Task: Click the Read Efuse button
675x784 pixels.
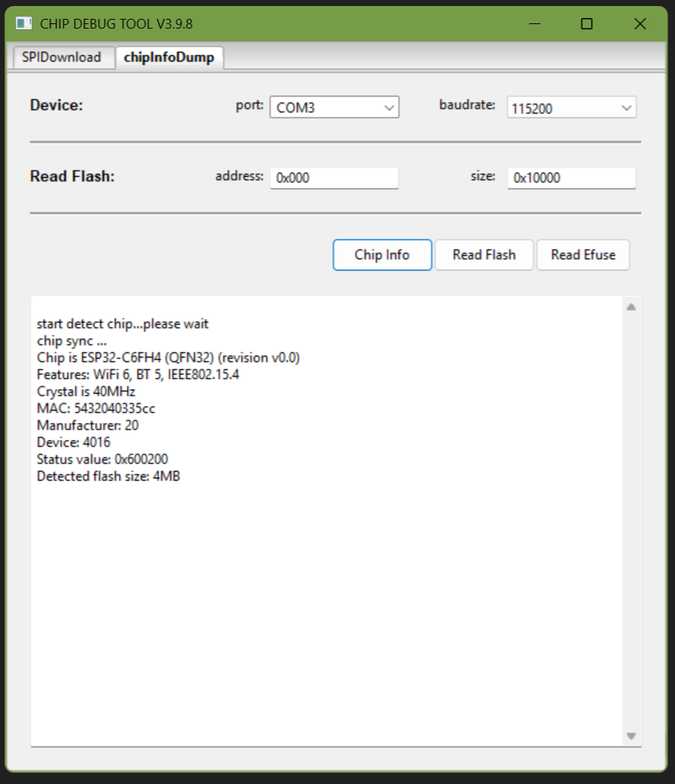Action: (x=583, y=255)
